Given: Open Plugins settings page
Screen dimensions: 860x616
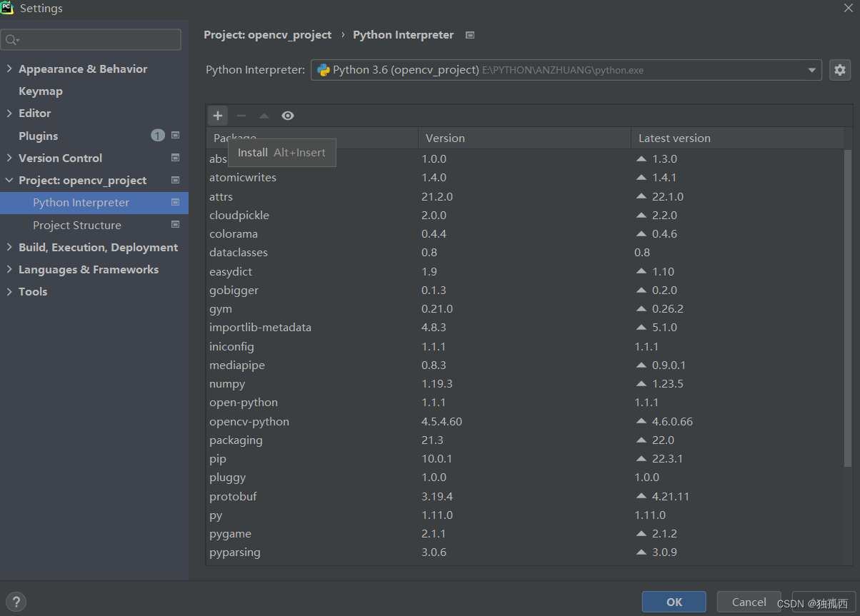Looking at the screenshot, I should [x=39, y=136].
